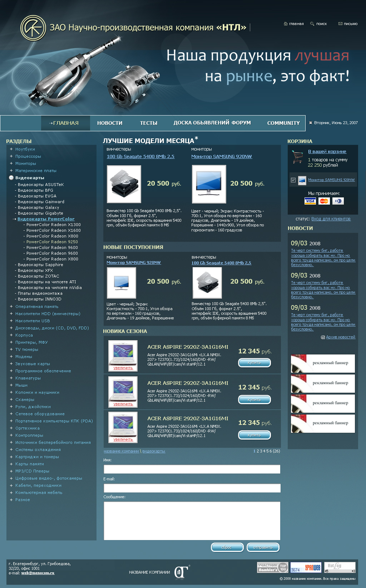Click the E-mail input field
The height and width of the screenshot is (588, 366).
[192, 488]
